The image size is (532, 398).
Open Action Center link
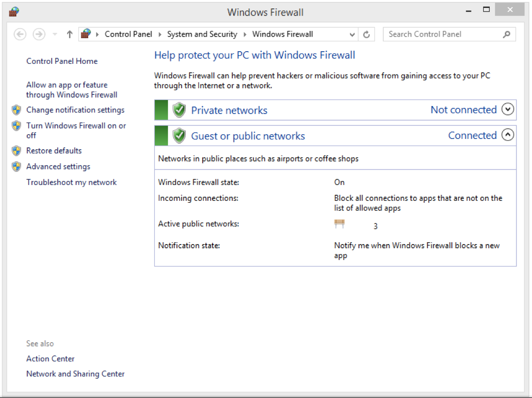coord(51,359)
